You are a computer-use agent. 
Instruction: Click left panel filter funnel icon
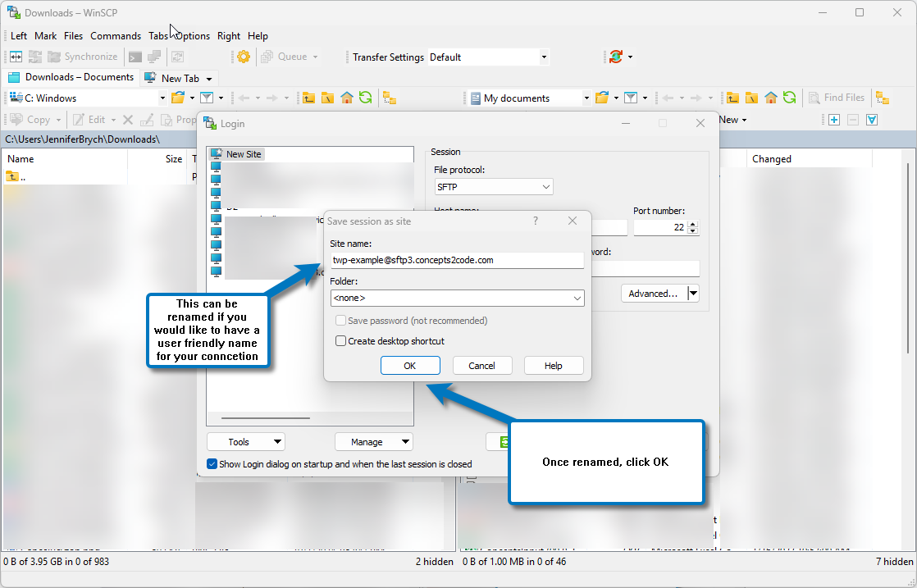[x=207, y=98]
